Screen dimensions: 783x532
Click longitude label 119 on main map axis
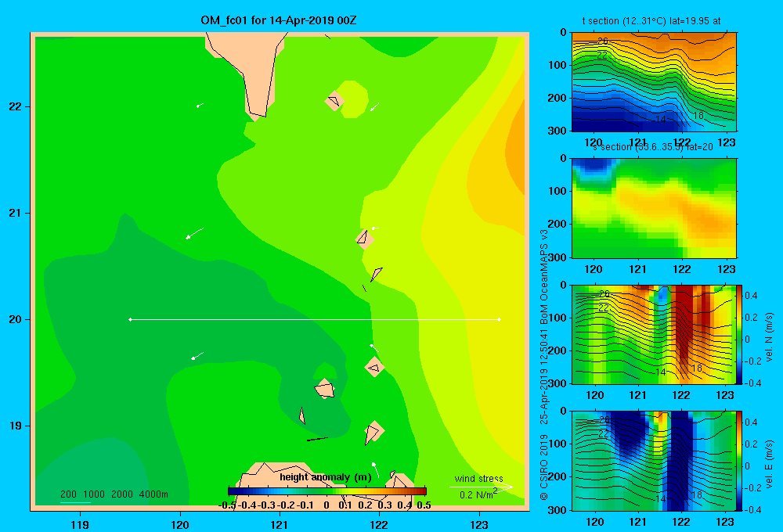click(80, 524)
